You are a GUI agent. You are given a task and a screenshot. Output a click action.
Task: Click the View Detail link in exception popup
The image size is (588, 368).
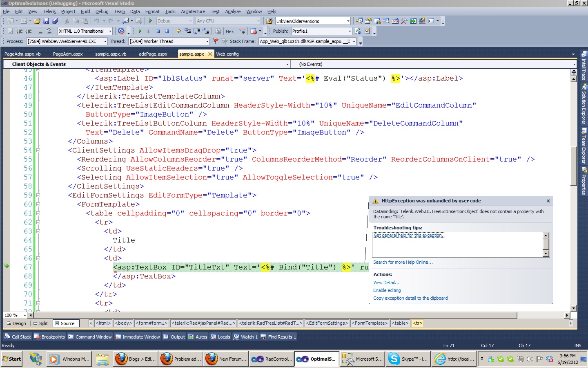tap(386, 283)
